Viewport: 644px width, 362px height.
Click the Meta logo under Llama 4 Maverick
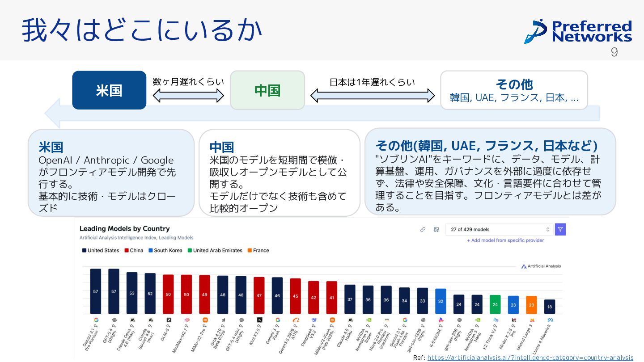click(x=550, y=320)
